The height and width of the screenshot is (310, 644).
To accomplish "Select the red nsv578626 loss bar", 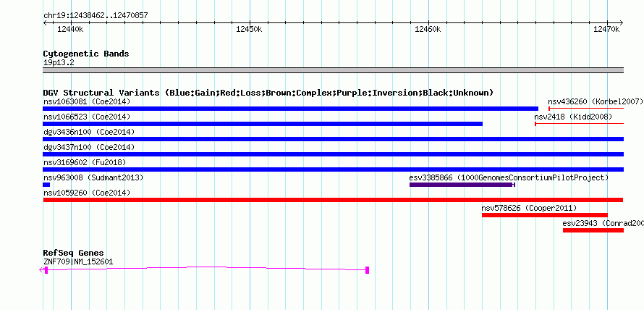I will (545, 215).
